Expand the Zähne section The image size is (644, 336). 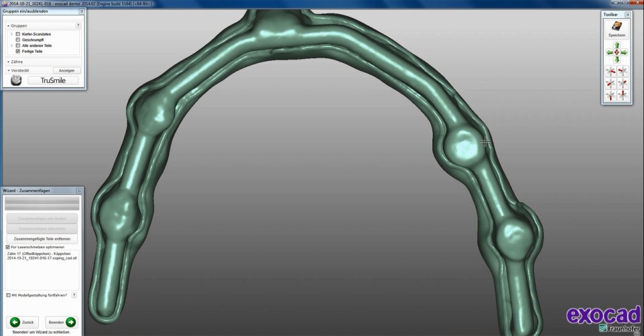pos(9,62)
